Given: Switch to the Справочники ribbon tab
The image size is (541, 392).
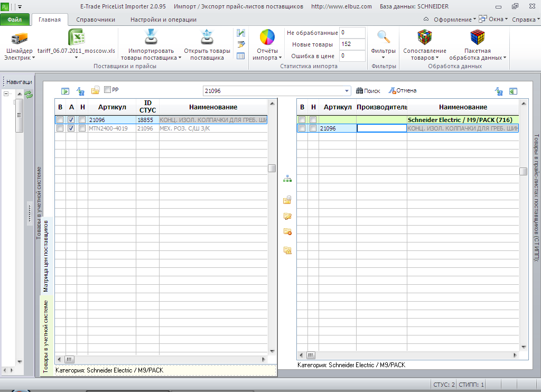Looking at the screenshot, I should [96, 20].
